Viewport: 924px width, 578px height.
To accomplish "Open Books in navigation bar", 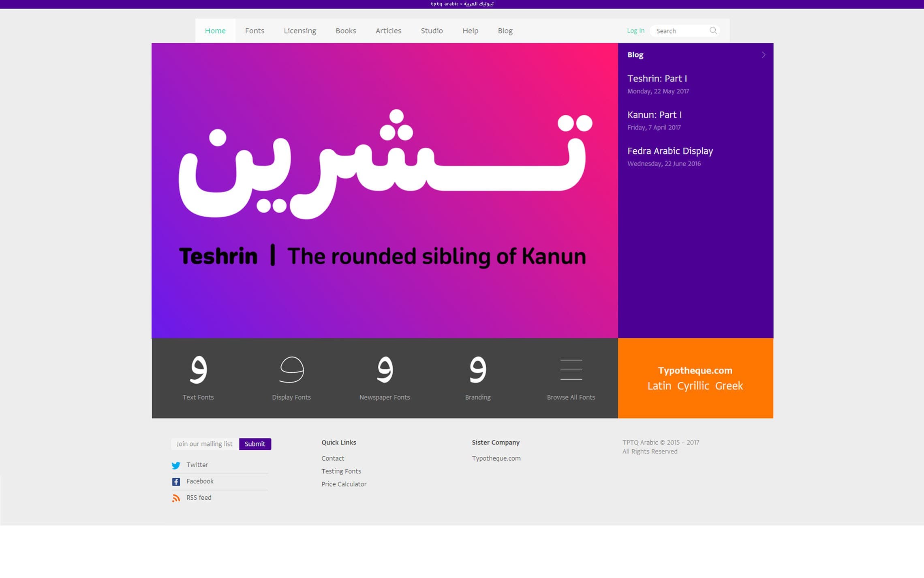I will click(346, 31).
